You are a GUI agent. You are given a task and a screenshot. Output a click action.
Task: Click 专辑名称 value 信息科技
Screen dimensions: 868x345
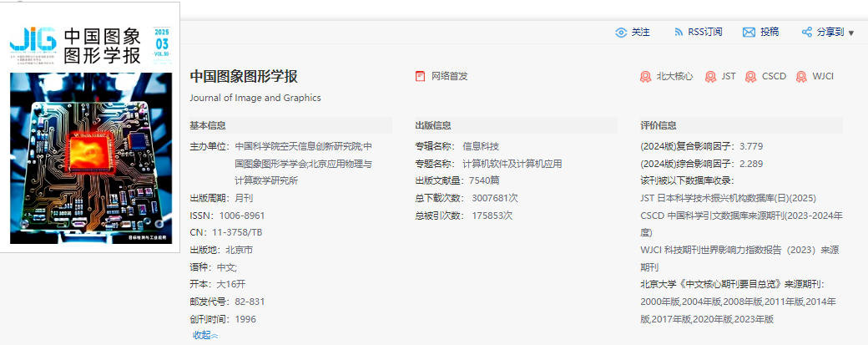[x=481, y=147]
